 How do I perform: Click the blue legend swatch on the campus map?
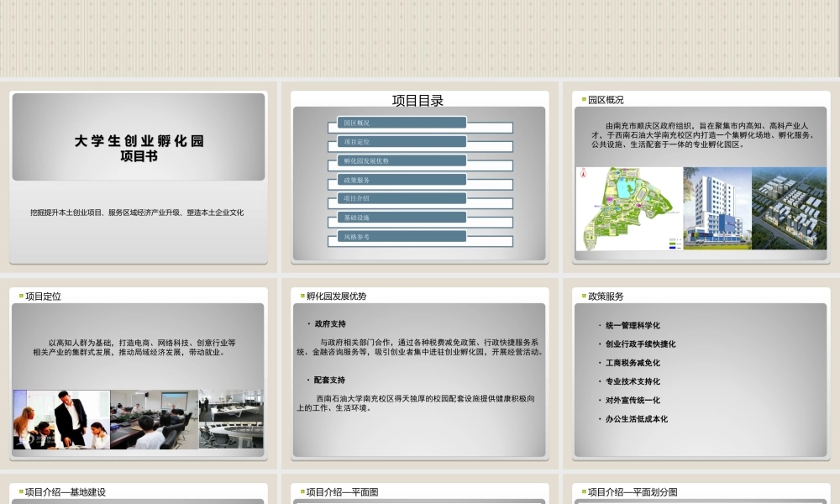671,249
